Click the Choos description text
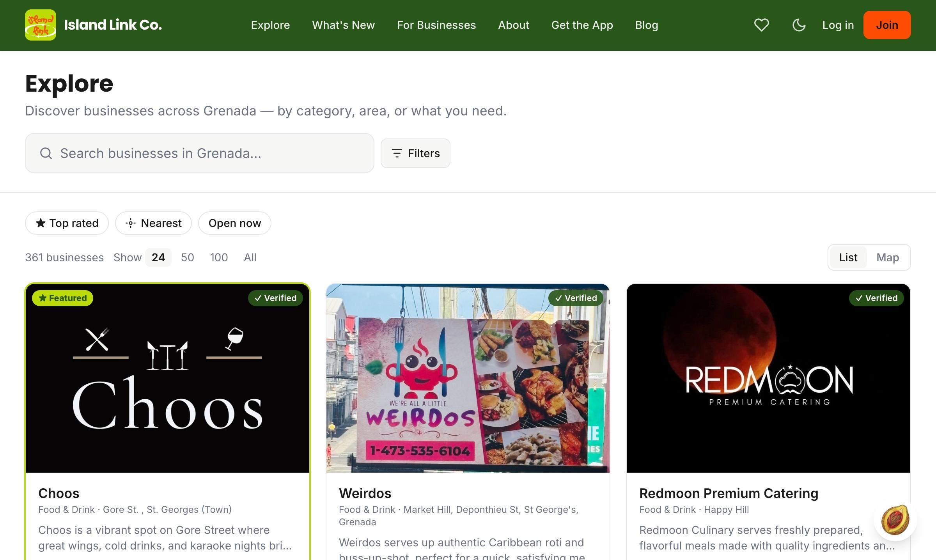The image size is (936, 560). tap(165, 538)
